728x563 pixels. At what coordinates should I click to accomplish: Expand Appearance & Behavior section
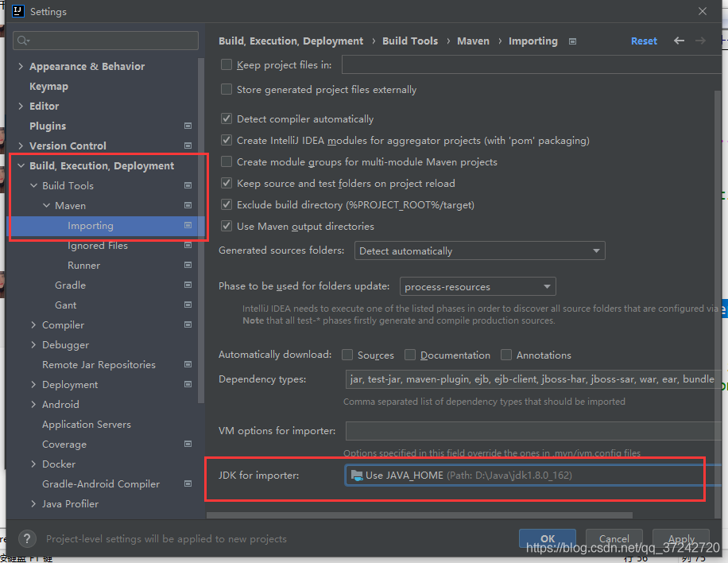(x=21, y=67)
